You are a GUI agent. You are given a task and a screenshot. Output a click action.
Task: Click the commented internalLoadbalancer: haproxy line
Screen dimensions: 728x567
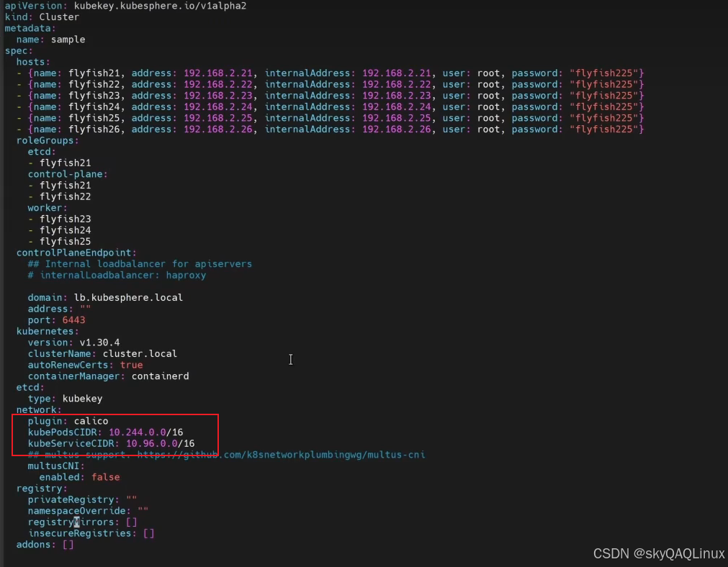[117, 275]
